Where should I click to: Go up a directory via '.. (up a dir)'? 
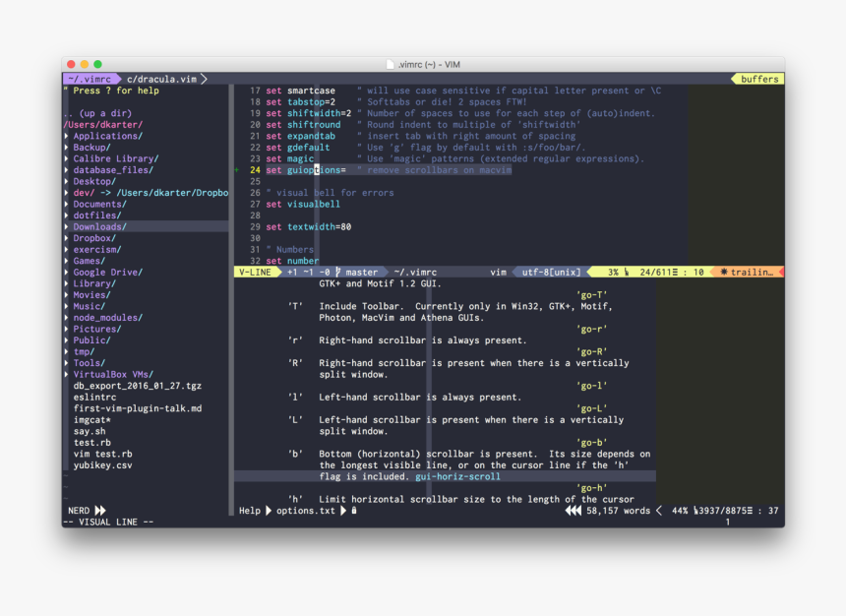(x=97, y=113)
